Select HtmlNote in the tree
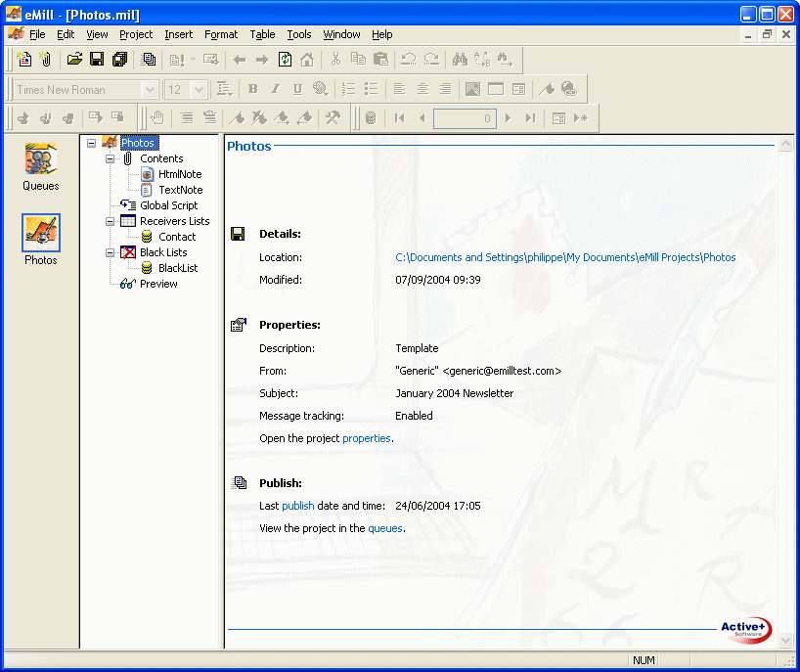800x672 pixels. pyautogui.click(x=180, y=174)
